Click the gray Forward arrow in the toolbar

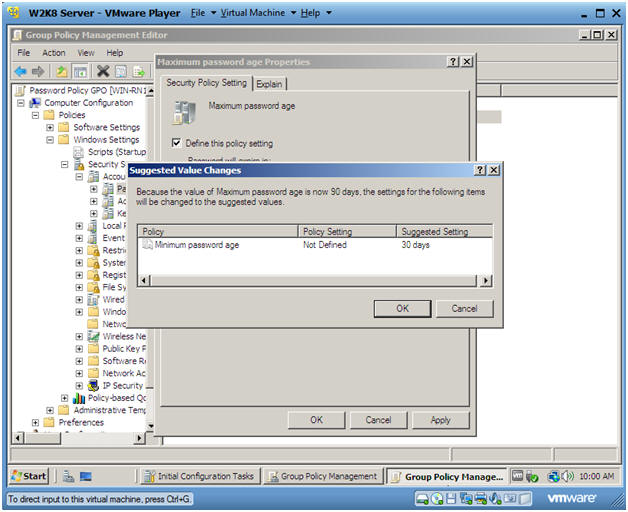(x=38, y=72)
